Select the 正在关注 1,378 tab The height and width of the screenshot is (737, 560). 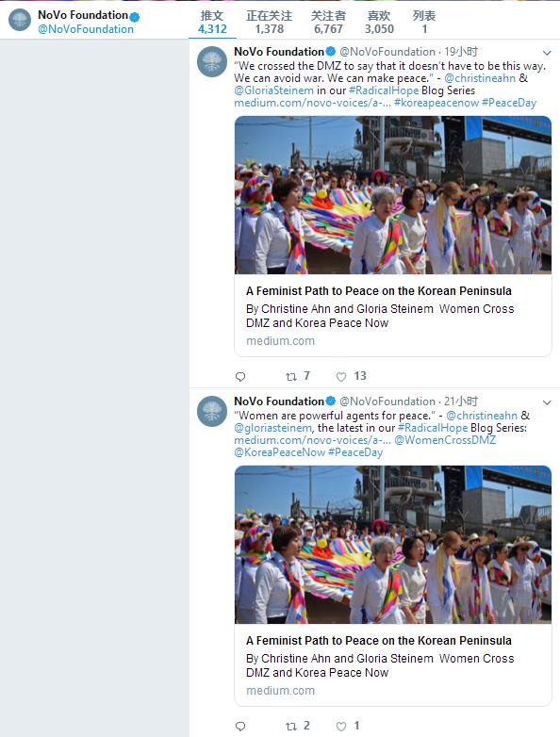point(270,23)
